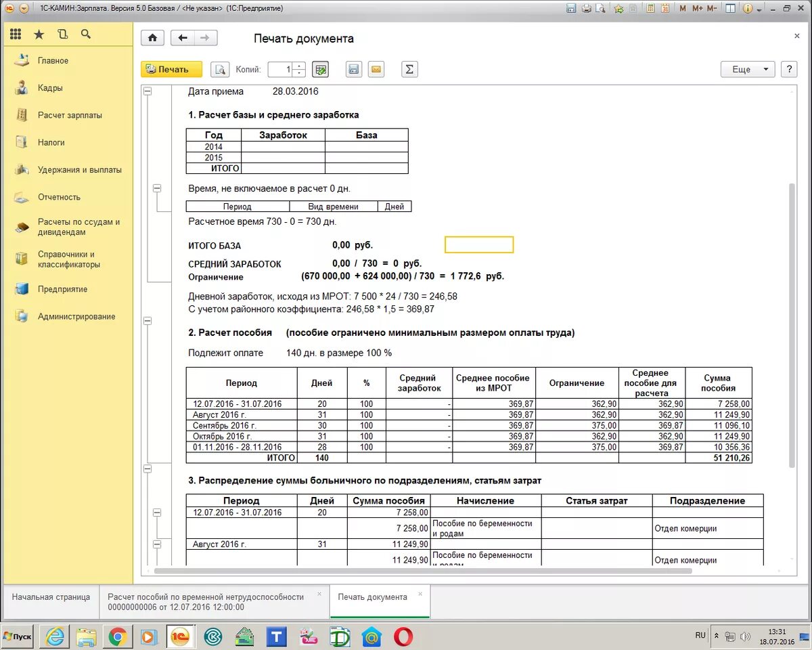
Task: Open the Расчет зарплаты section
Action: pos(70,115)
